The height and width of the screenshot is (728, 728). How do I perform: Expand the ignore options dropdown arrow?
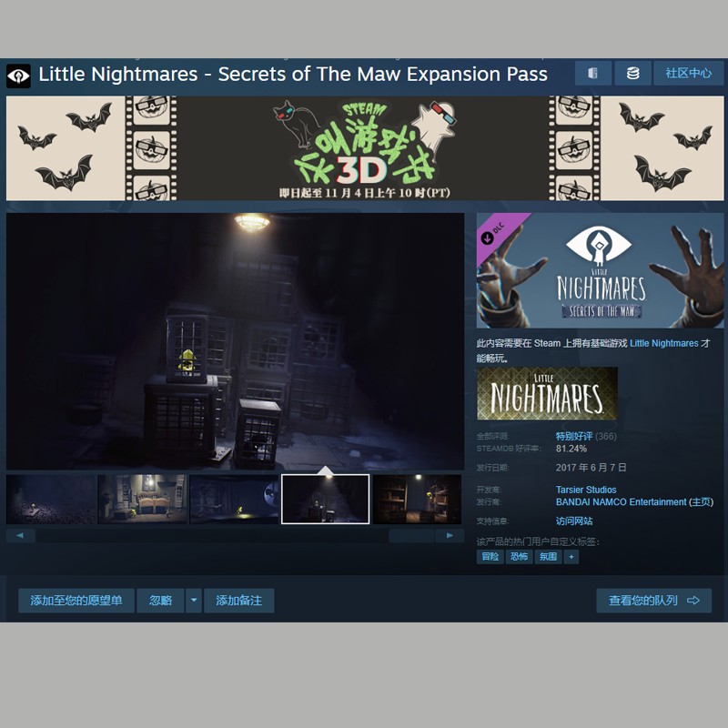[194, 601]
